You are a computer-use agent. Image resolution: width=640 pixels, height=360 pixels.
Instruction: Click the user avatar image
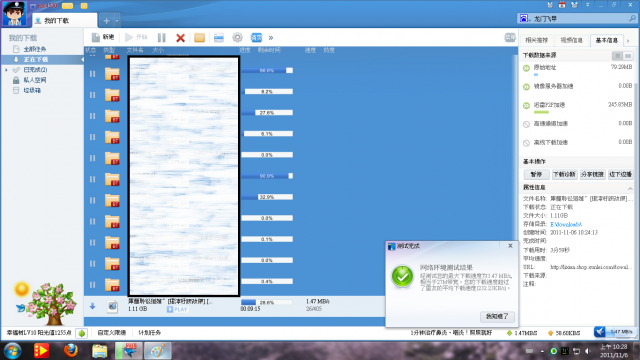pyautogui.click(x=15, y=13)
